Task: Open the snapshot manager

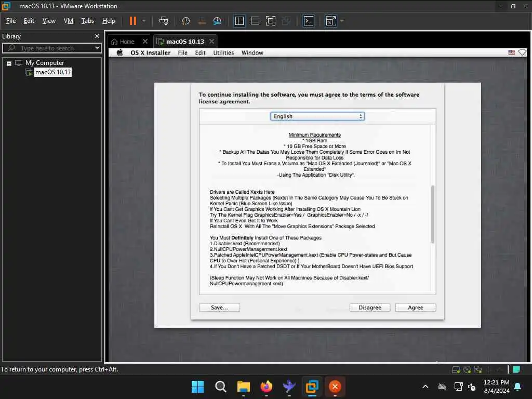Action: 217,21
